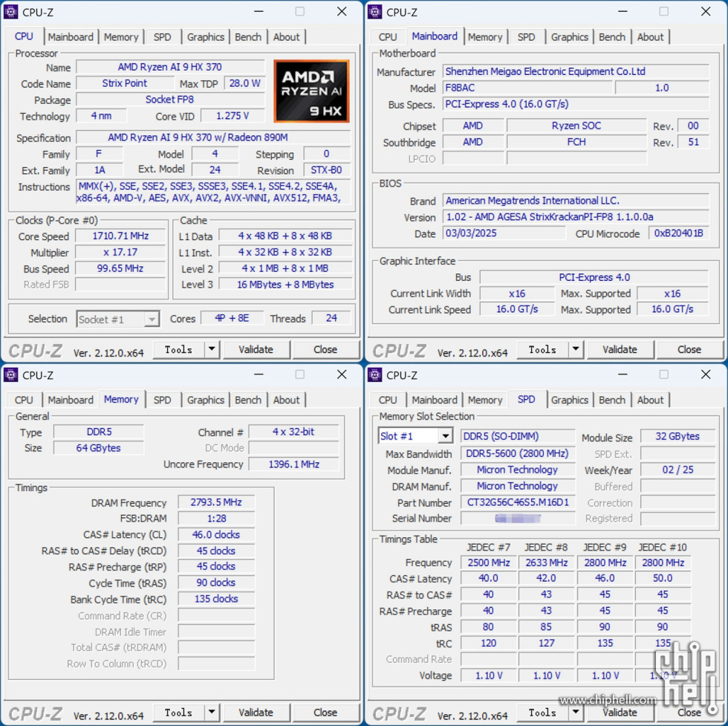This screenshot has width=728, height=726.
Task: Click Tools button in CPU window
Action: click(179, 349)
